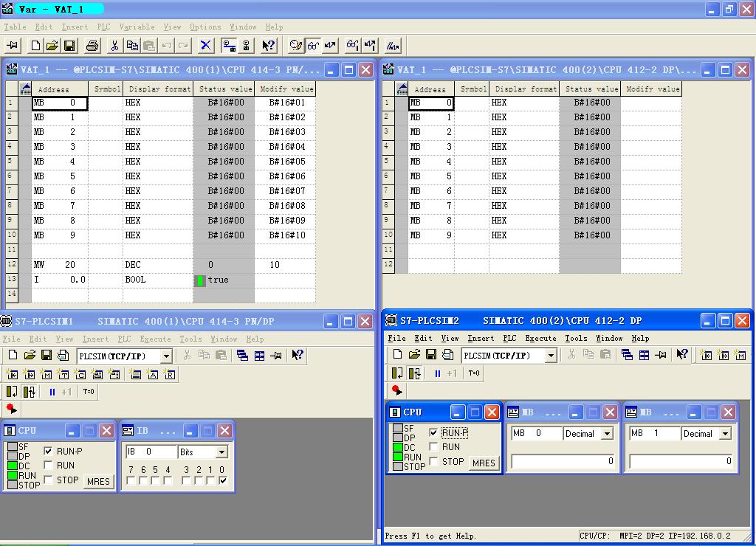Click the blue X Delete icon in Var toolbar

coord(206,46)
